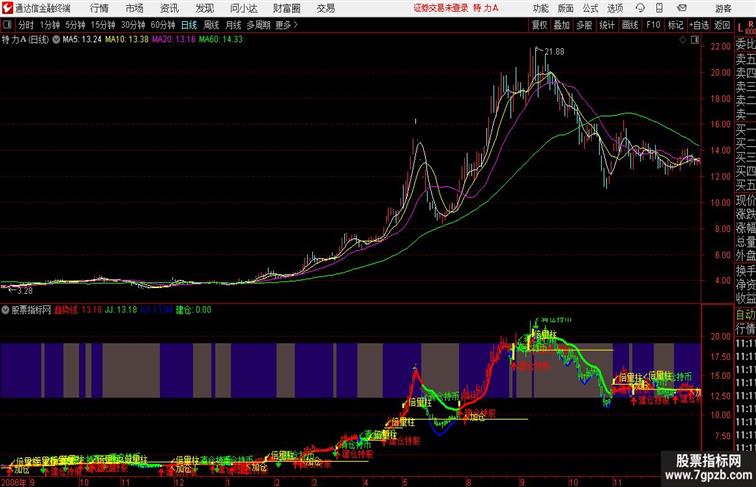Viewport: 756px width, 487px height.
Task: Open the 行情 menu
Action: coord(99,8)
